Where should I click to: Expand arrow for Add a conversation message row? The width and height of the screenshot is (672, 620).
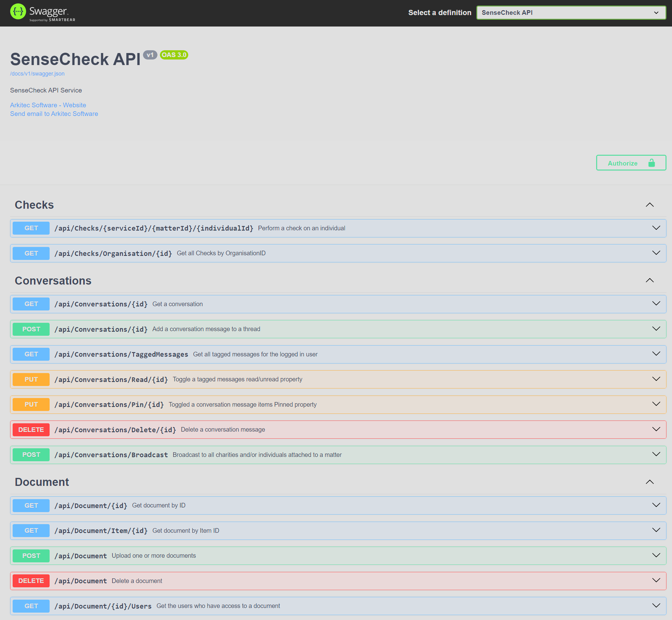pyautogui.click(x=656, y=329)
